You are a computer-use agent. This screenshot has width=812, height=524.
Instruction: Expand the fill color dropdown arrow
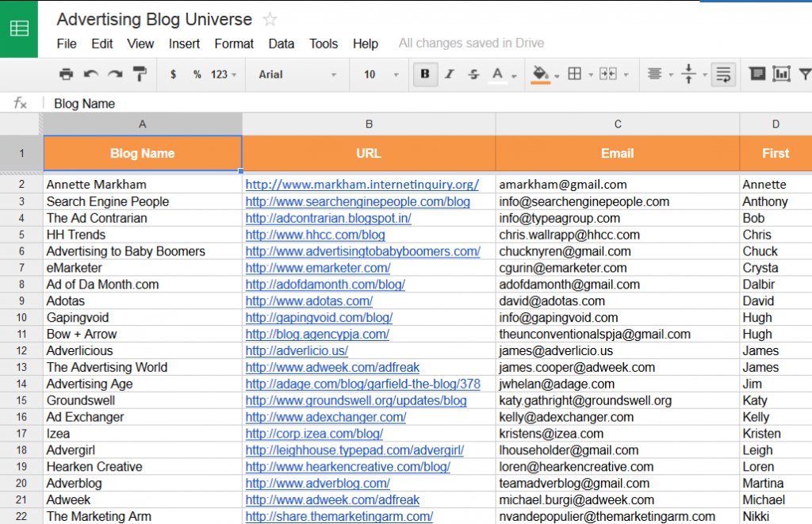pyautogui.click(x=557, y=75)
